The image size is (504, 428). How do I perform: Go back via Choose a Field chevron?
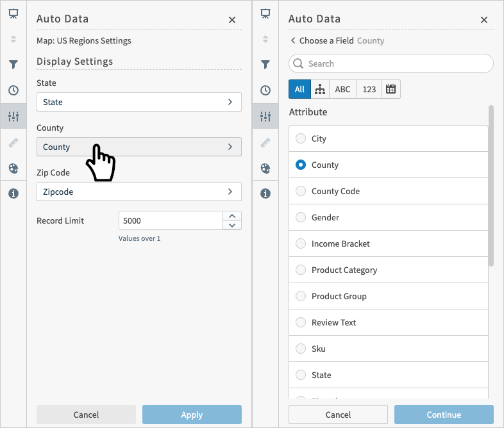click(x=293, y=40)
